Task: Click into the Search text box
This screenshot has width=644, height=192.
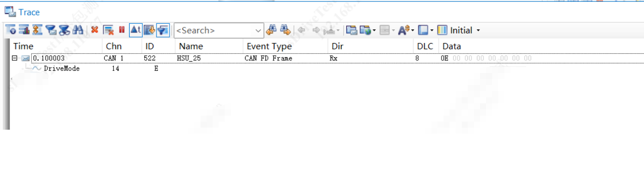Action: pos(214,30)
